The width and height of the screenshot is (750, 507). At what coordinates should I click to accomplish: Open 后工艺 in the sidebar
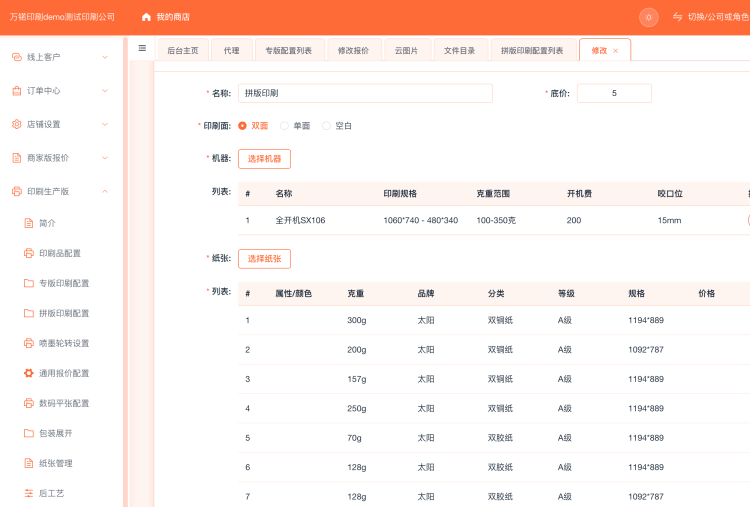click(51, 493)
